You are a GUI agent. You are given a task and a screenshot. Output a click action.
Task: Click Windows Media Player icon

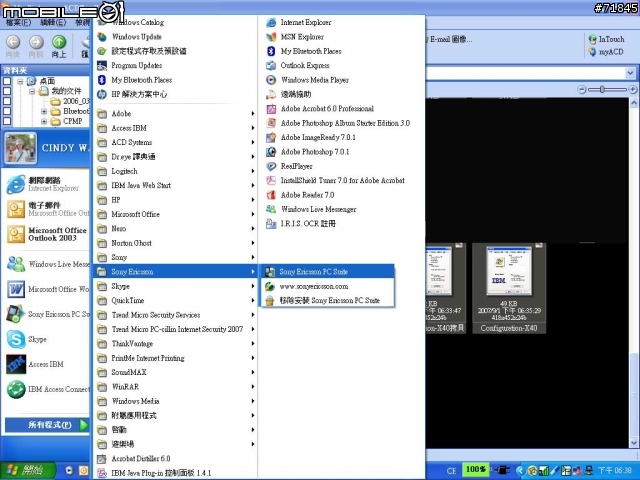(x=271, y=80)
